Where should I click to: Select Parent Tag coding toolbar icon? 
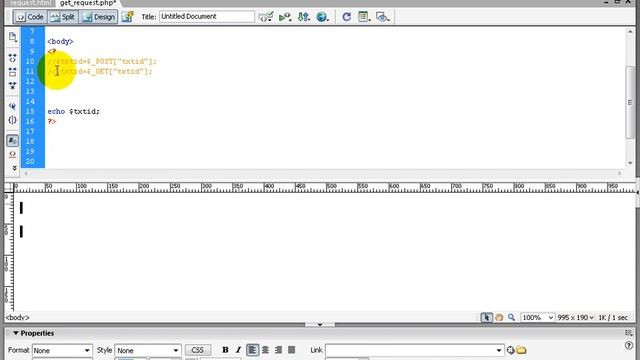tap(13, 106)
